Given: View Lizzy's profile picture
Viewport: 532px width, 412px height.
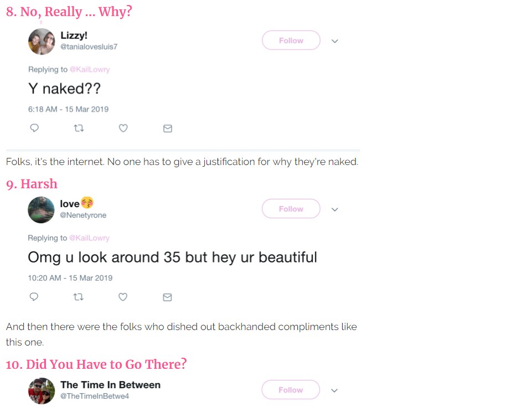Looking at the screenshot, I should (42, 42).
